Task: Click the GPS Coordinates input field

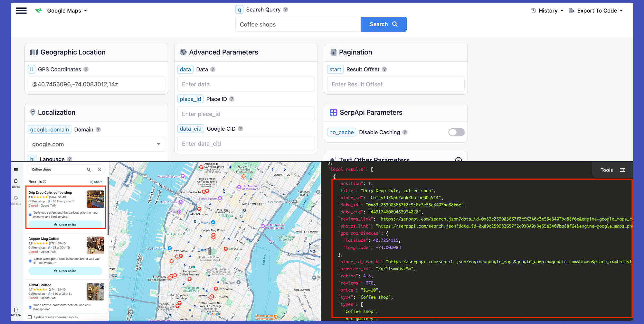Action: pos(96,84)
